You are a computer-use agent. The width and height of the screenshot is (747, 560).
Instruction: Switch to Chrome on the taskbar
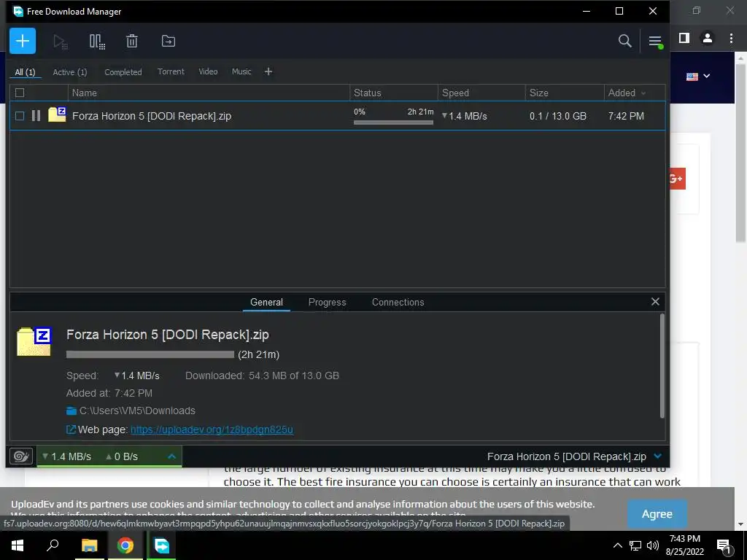coord(125,545)
